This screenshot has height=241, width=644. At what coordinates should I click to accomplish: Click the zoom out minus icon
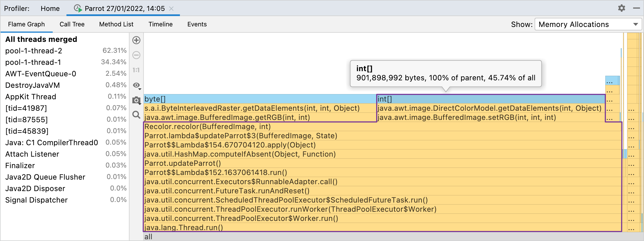click(136, 55)
